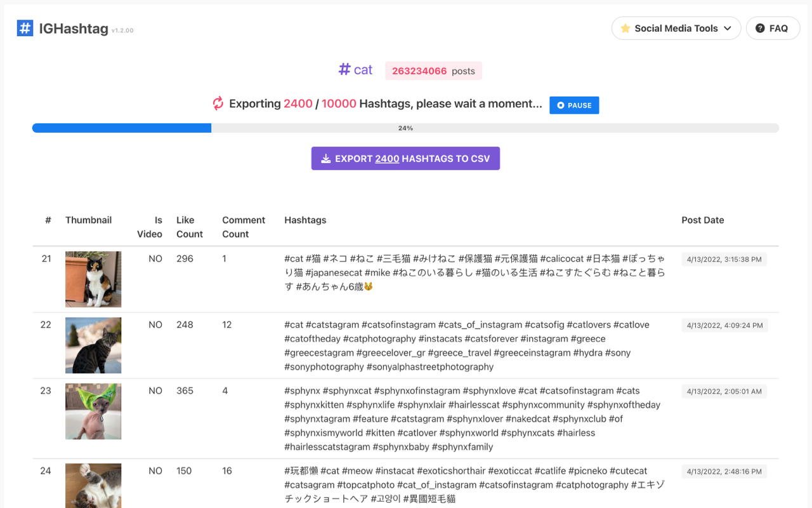Click the IGHashtag hashtag logo icon

tap(25, 28)
